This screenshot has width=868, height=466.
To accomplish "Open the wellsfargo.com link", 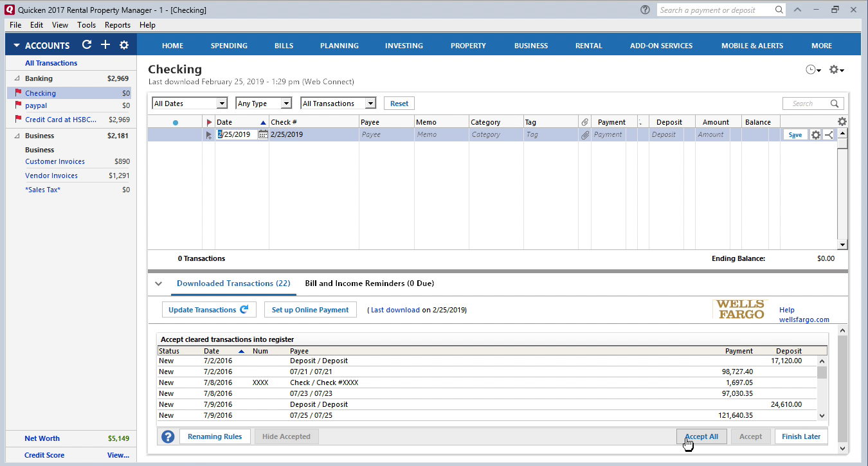I will click(x=804, y=319).
